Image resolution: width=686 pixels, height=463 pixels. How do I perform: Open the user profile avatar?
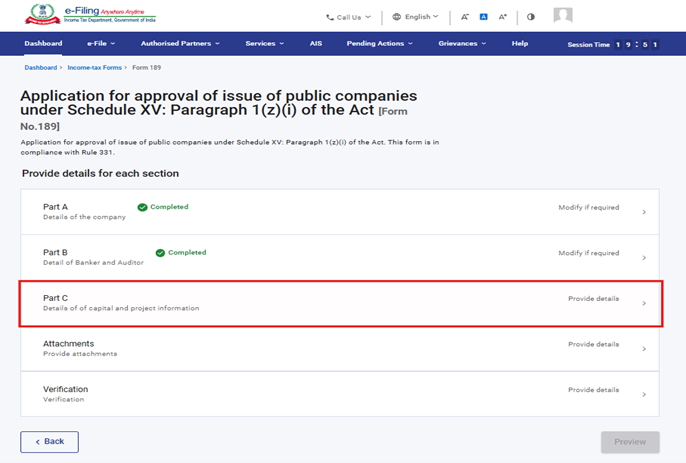[x=563, y=16]
